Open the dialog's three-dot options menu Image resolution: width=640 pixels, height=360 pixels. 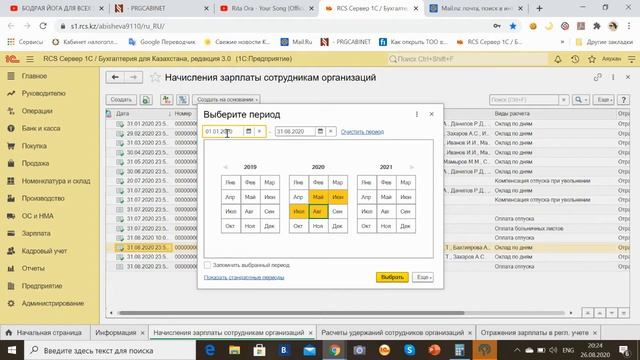click(417, 114)
